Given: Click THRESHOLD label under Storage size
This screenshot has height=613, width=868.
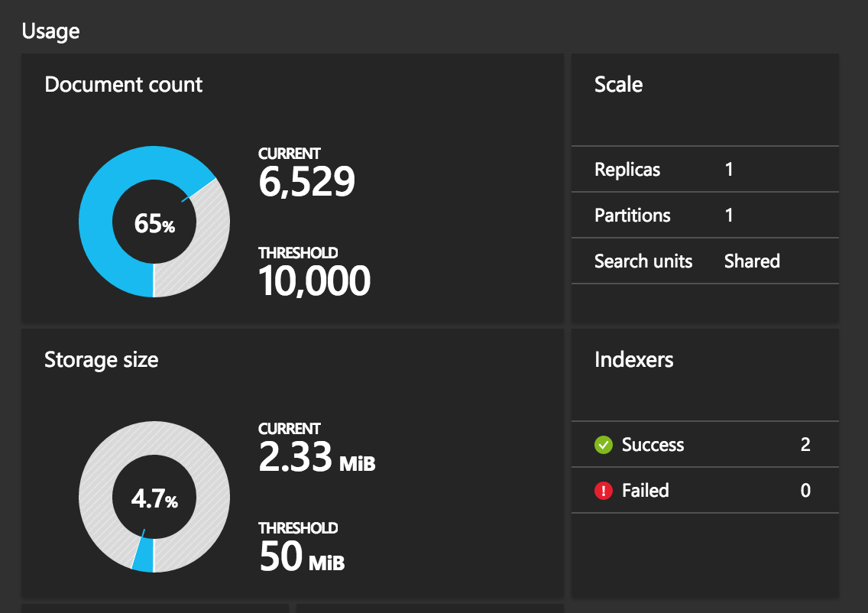Looking at the screenshot, I should [298, 527].
